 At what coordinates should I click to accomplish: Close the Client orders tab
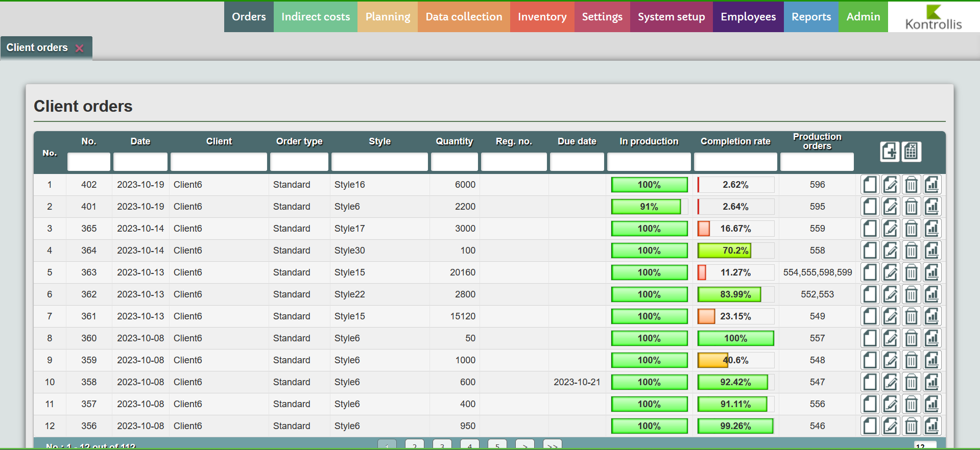point(79,48)
